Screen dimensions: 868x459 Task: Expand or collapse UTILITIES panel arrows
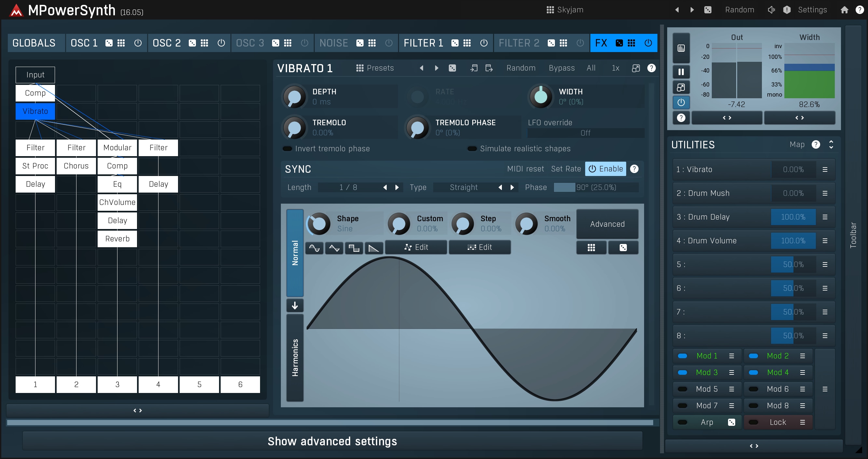pyautogui.click(x=831, y=144)
